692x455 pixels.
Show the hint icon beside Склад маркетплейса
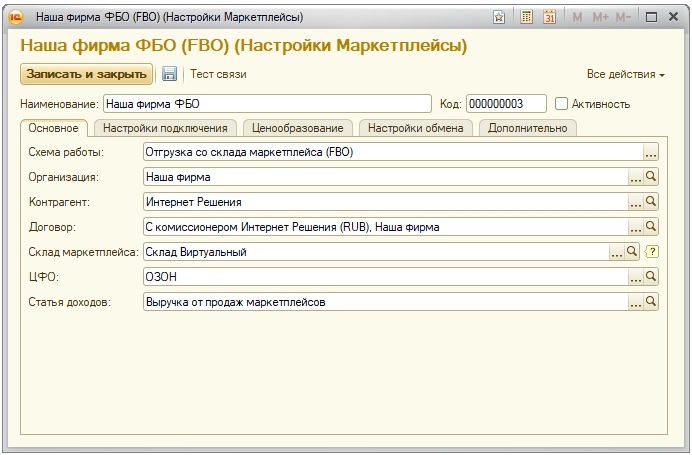click(652, 252)
